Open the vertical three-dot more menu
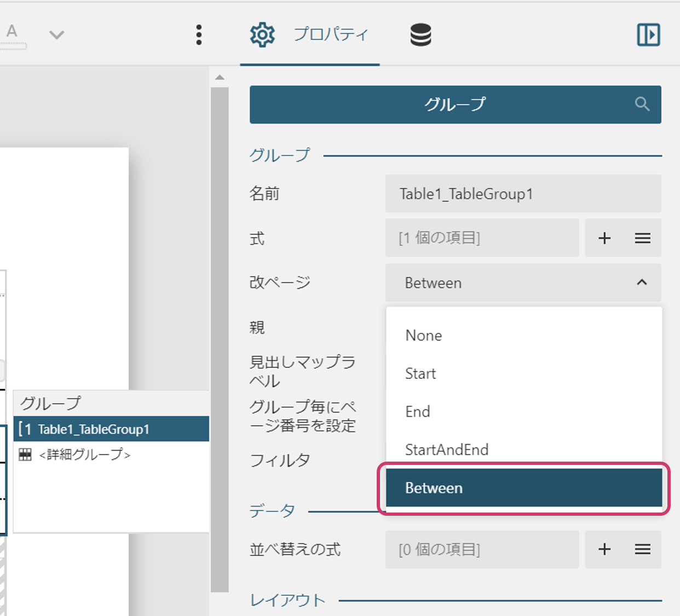The image size is (680, 616). click(199, 34)
